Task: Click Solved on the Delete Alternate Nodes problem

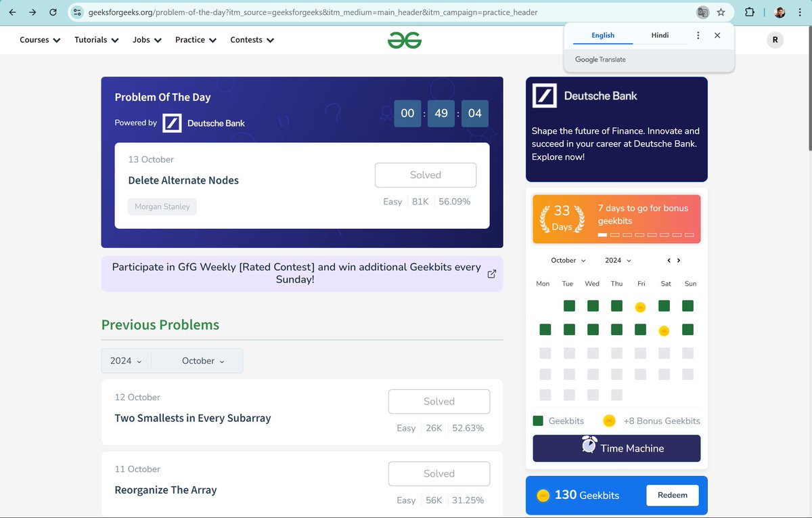Action: click(426, 175)
